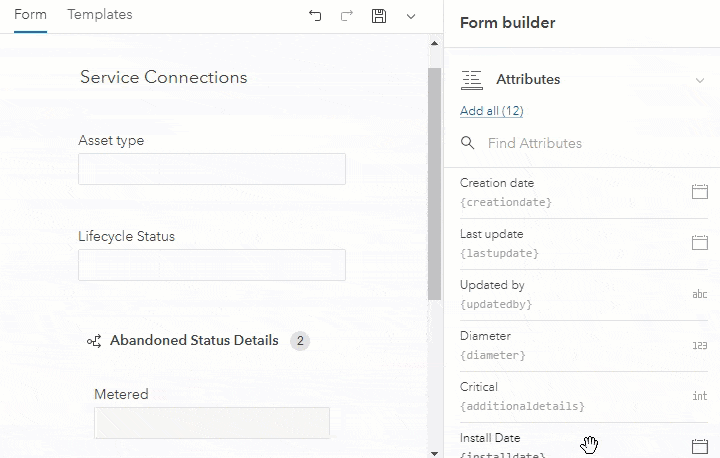Viewport: 720px width, 458px height.
Task: Click the Add all (12) link
Action: (x=491, y=111)
